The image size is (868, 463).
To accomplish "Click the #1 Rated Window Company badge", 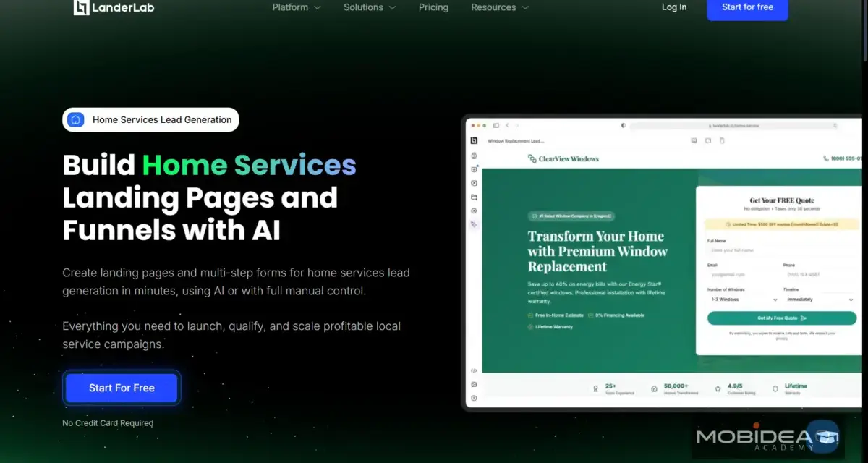I will 571,216.
